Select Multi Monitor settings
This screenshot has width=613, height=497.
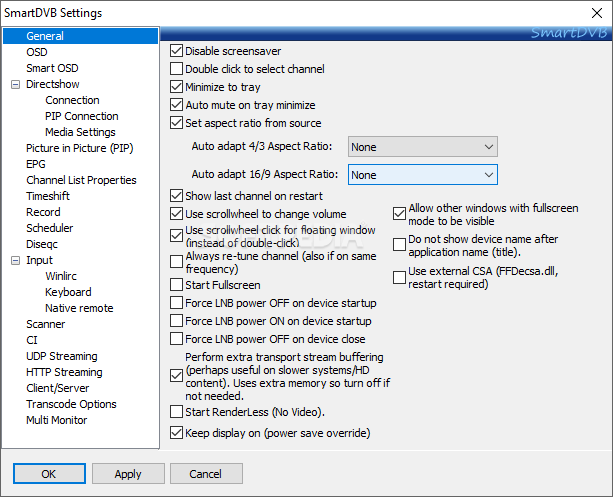tap(57, 420)
